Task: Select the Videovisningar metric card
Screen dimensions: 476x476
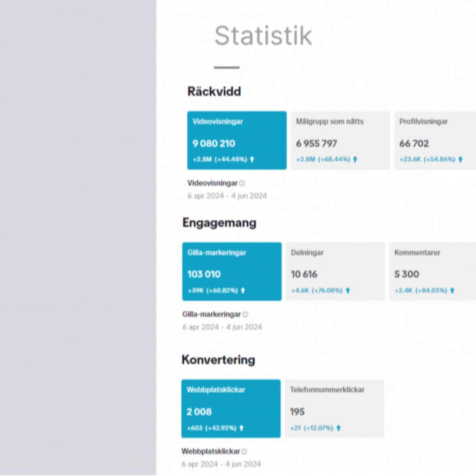Action: 237,140
